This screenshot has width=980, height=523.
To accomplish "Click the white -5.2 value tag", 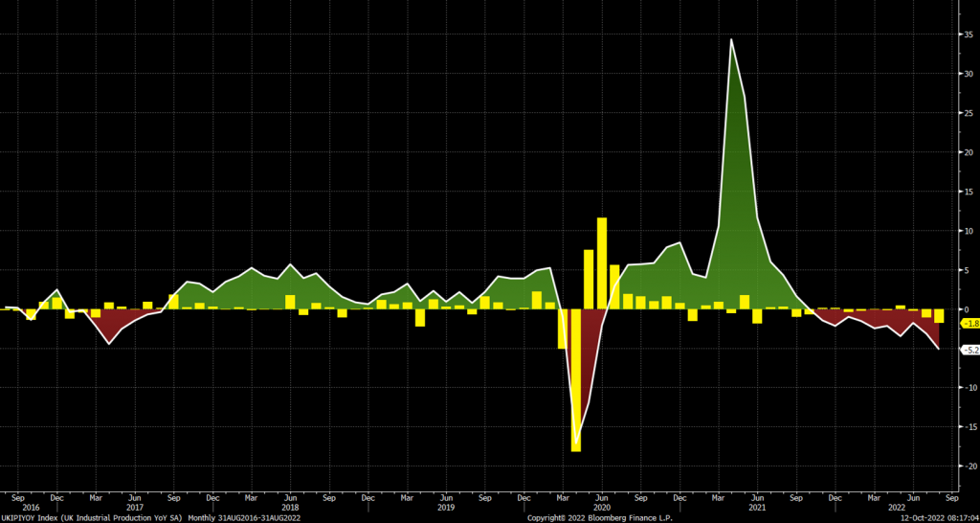I will click(969, 351).
